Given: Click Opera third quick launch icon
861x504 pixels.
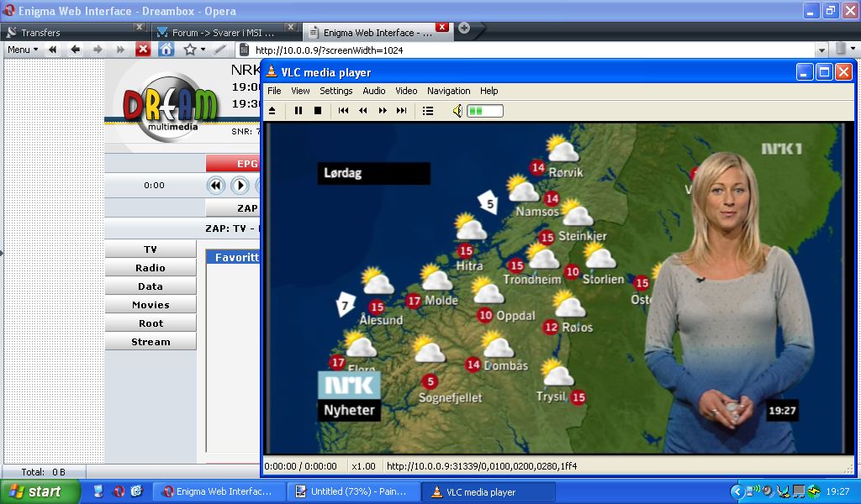Looking at the screenshot, I should point(137,491).
